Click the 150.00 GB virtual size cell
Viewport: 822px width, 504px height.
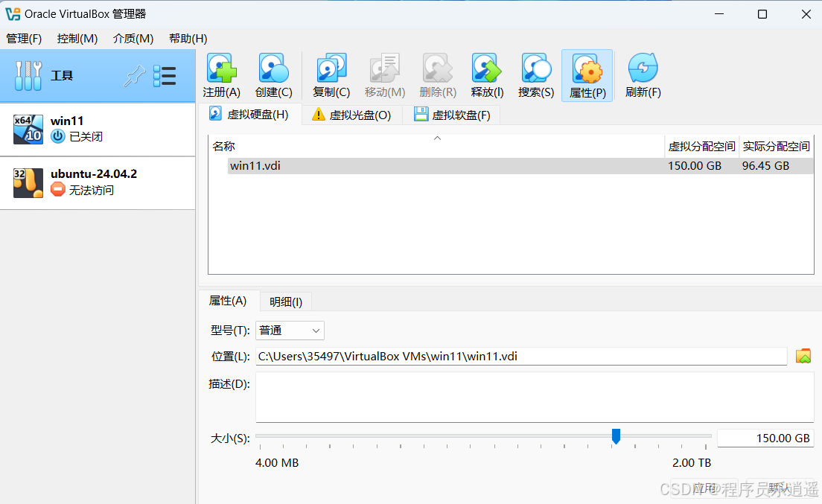click(695, 166)
